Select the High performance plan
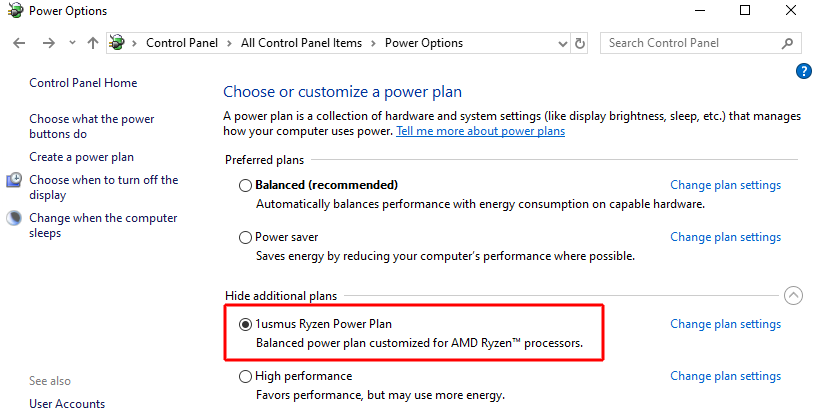 point(245,376)
